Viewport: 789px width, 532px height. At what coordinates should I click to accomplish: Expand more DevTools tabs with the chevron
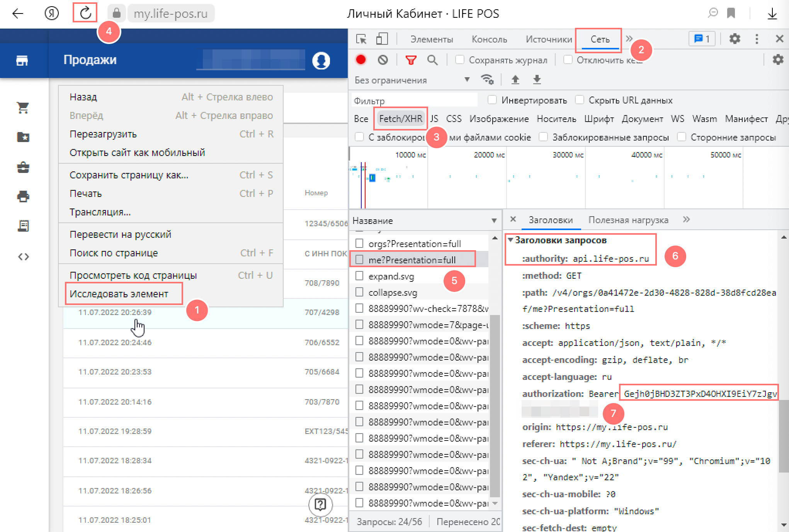pyautogui.click(x=629, y=39)
